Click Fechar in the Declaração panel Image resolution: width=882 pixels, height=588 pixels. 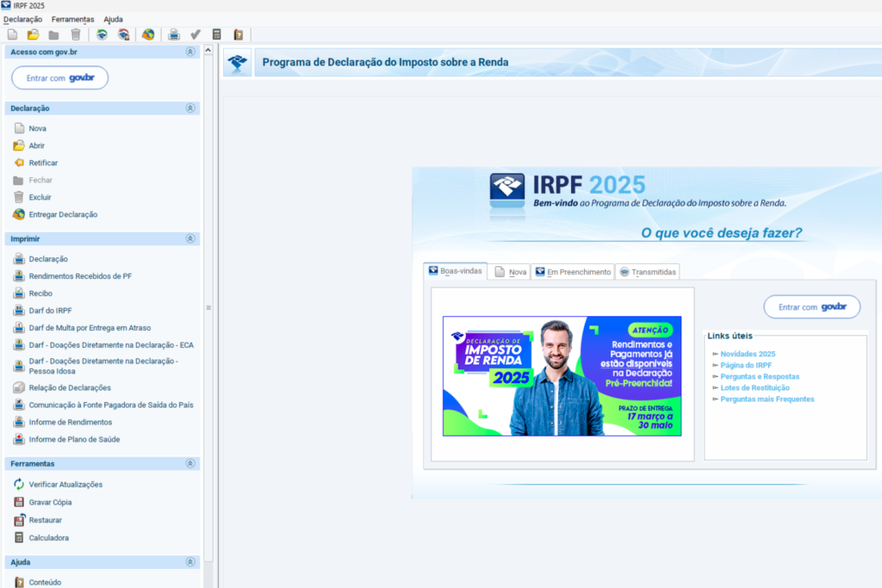pos(40,181)
